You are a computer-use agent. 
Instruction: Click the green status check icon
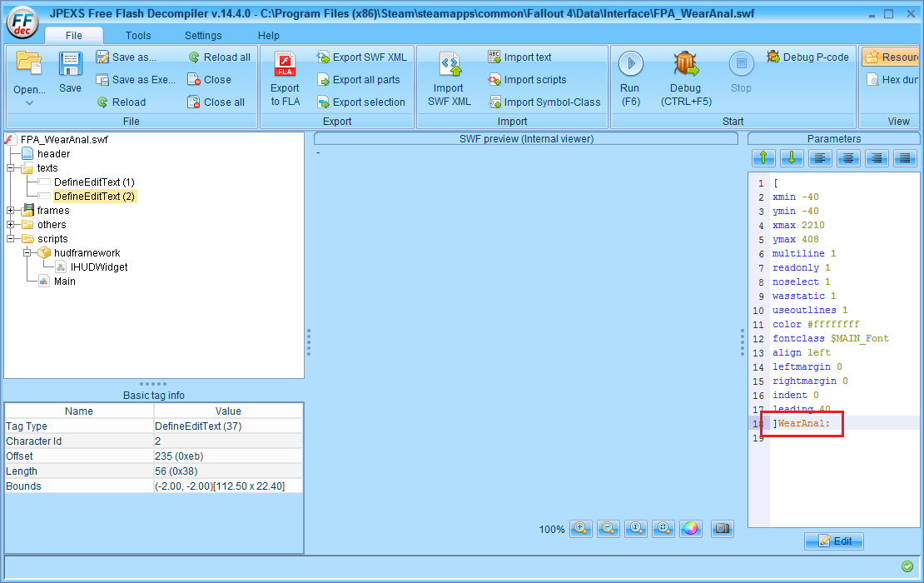(x=907, y=566)
